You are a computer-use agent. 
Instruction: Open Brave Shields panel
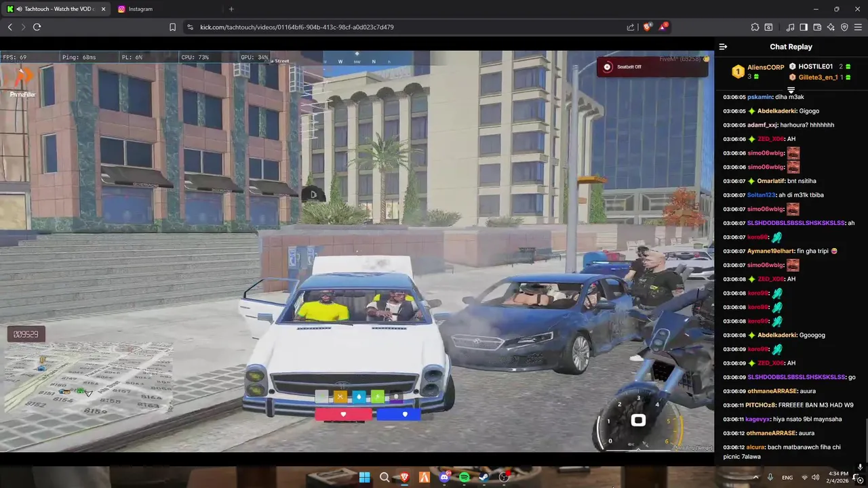647,27
